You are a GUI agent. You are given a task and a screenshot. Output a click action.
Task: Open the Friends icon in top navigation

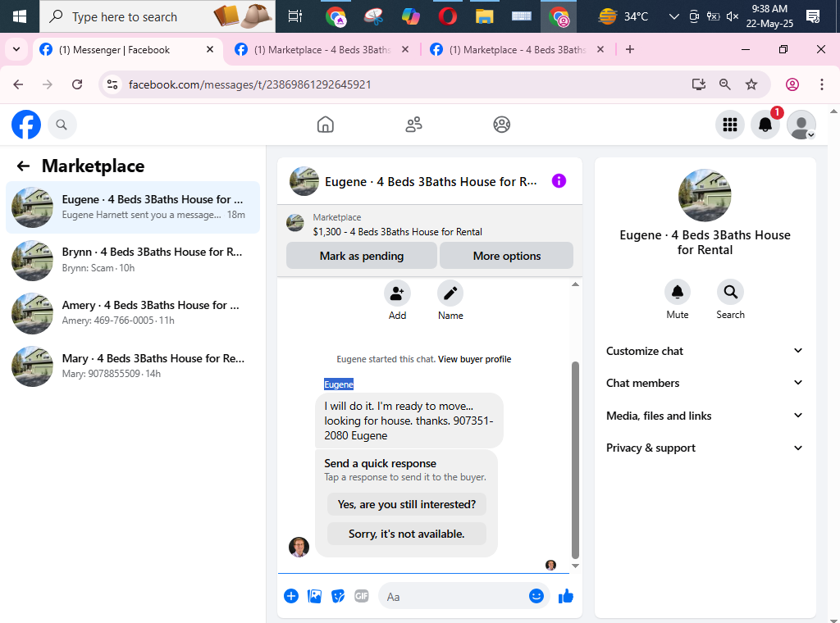click(x=413, y=125)
